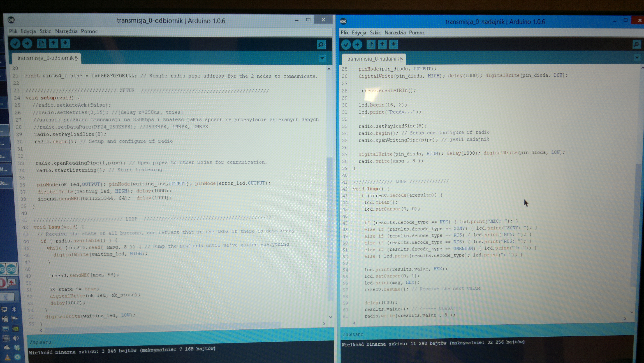Image resolution: width=644 pixels, height=363 pixels.
Task: Save sketch icon in nadajnik toolbar
Action: [393, 44]
